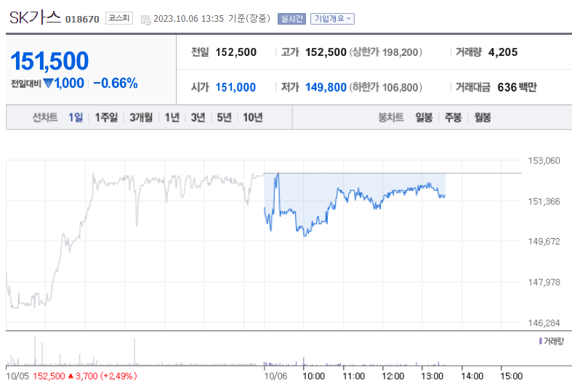This screenshot has height=392, width=572.
Task: Click the 13:00 time axis label
Action: point(432,376)
